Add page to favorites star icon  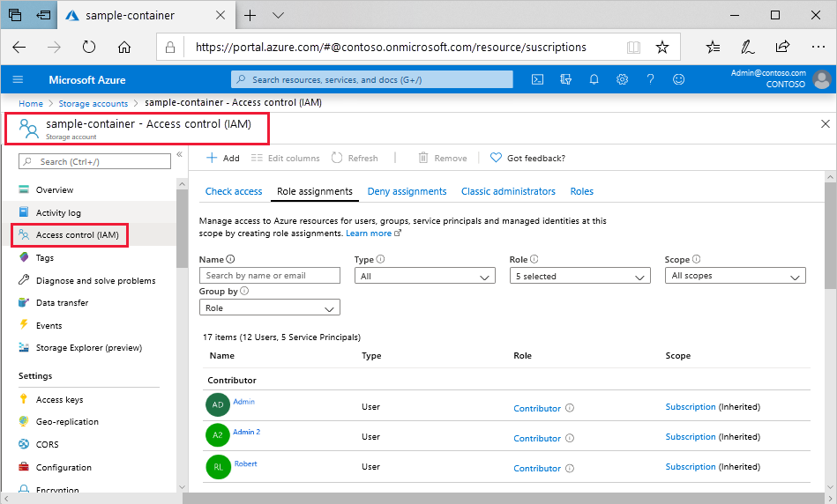661,47
